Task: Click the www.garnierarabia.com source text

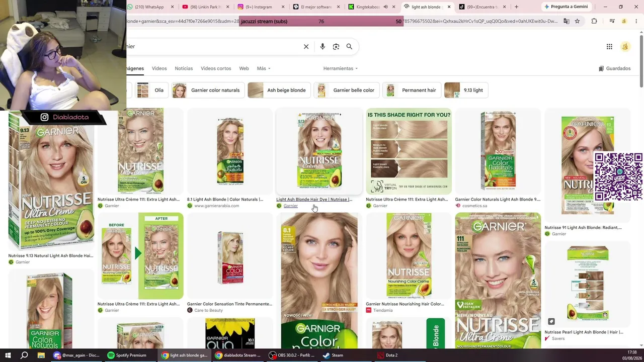Action: tap(216, 206)
